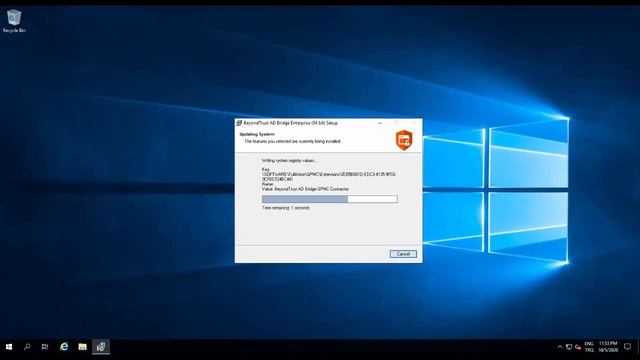Click the BeyondTrust orange shield logo
Image resolution: width=640 pixels, height=360 pixels.
[404, 140]
